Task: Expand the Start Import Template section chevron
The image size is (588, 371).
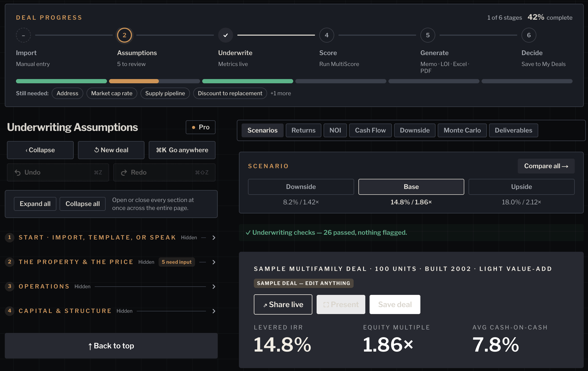Action: 214,238
